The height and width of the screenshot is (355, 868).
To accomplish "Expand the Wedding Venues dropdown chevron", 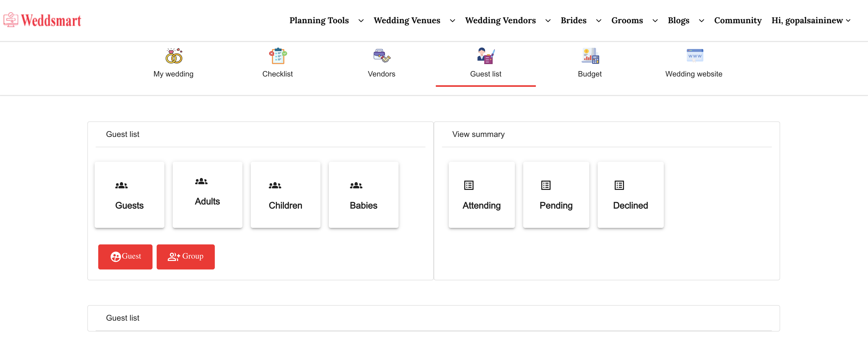I will (453, 21).
